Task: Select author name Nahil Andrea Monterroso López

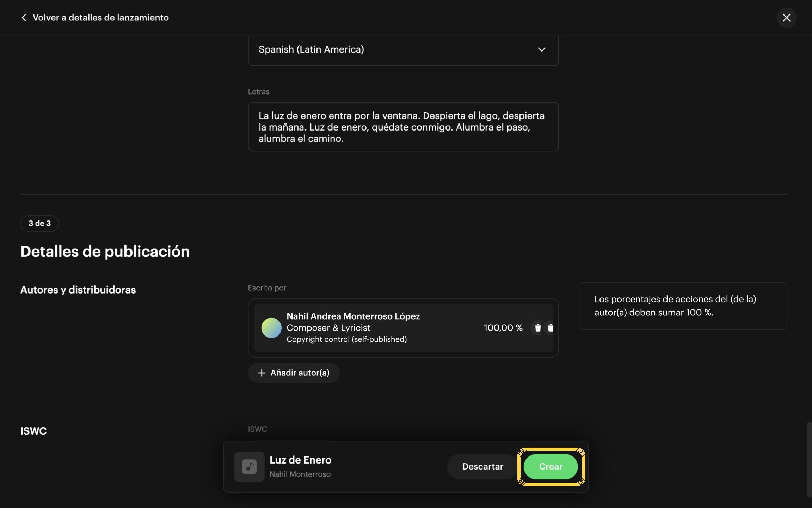Action: tap(353, 316)
